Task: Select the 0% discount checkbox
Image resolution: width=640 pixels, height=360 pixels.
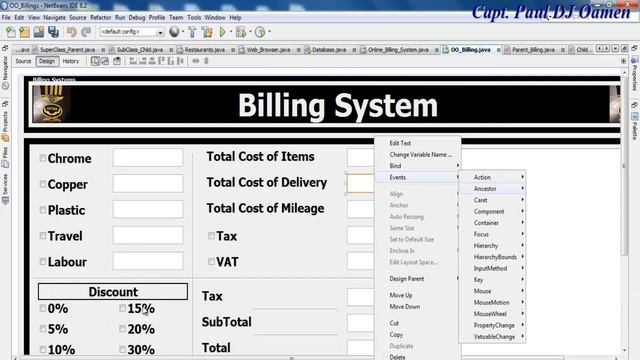Action: pyautogui.click(x=42, y=309)
